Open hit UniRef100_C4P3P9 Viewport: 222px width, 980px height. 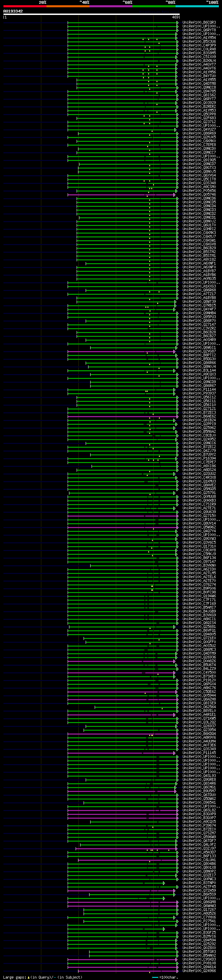tap(199, 45)
